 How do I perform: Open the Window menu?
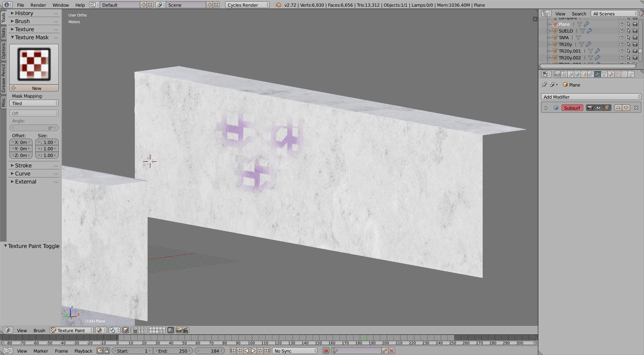[61, 5]
